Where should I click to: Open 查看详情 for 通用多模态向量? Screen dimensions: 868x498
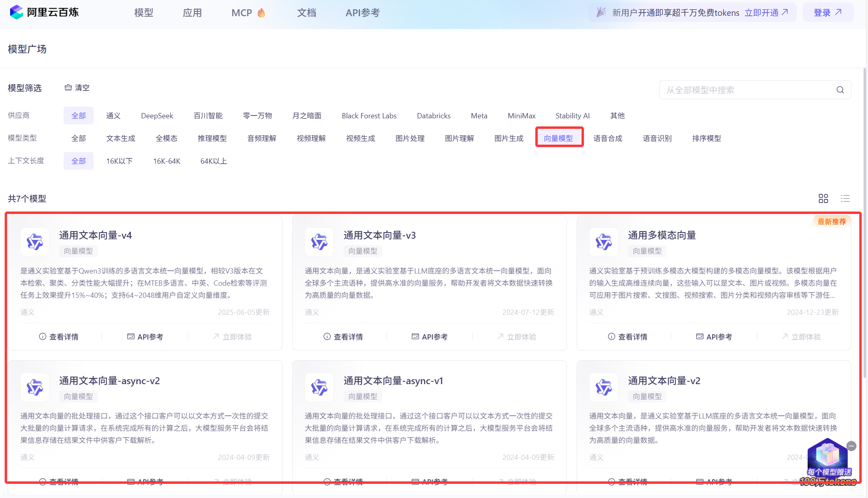pyautogui.click(x=628, y=336)
